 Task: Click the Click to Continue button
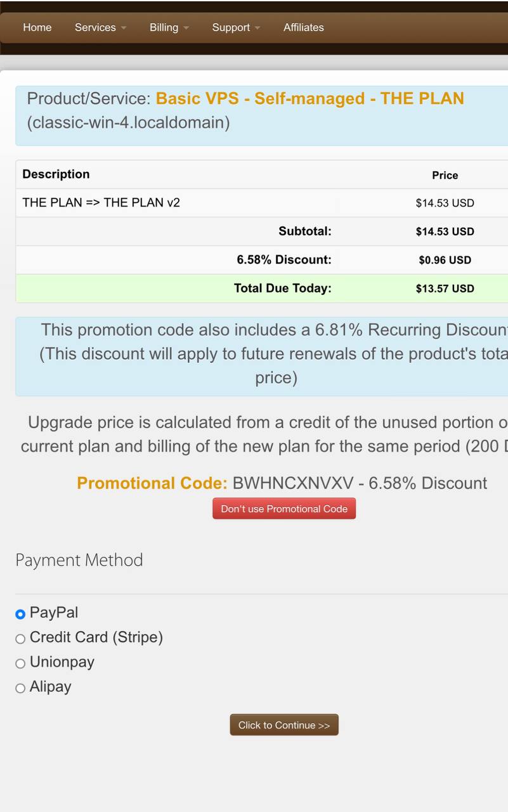pos(284,725)
